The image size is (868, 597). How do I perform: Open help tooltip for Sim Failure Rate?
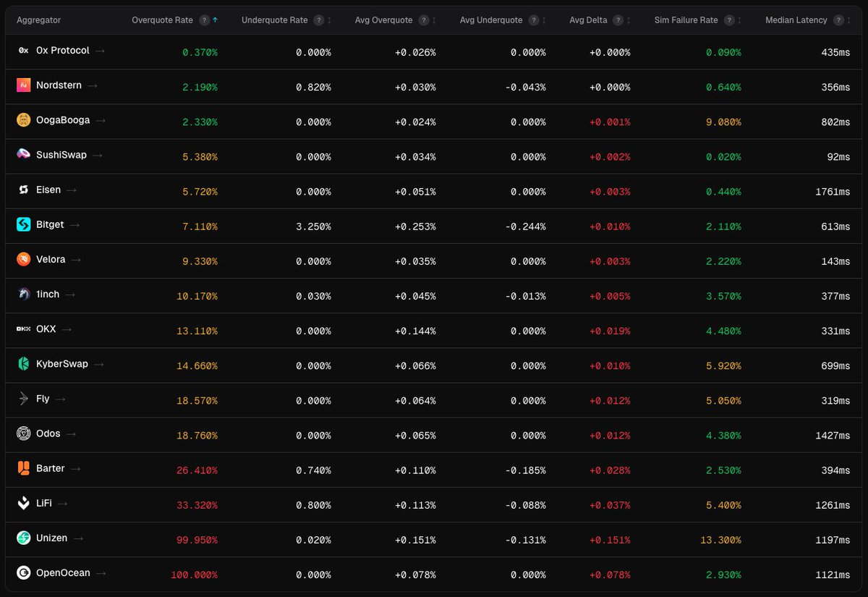pyautogui.click(x=729, y=20)
